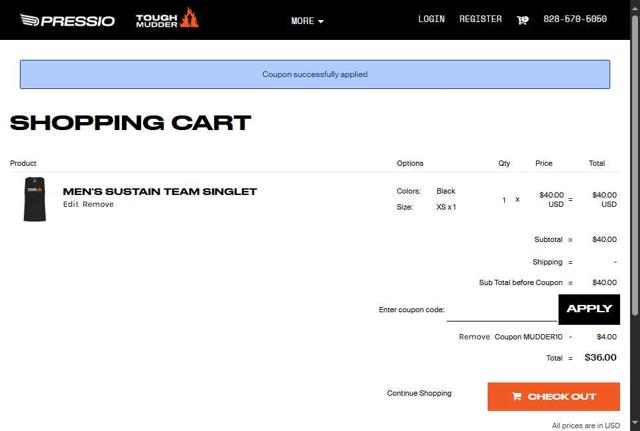Viewport: 640px width, 431px height.
Task: Continue Shopping link
Action: 419,393
